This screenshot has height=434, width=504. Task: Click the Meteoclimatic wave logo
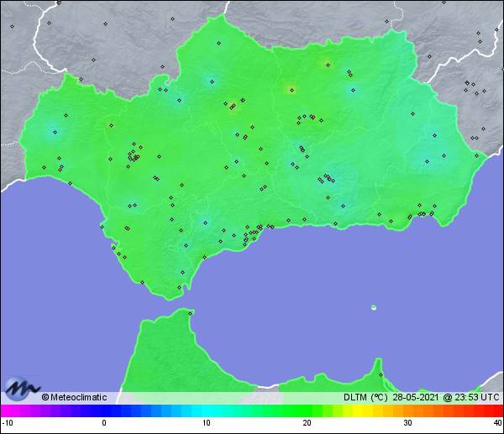coord(21,389)
